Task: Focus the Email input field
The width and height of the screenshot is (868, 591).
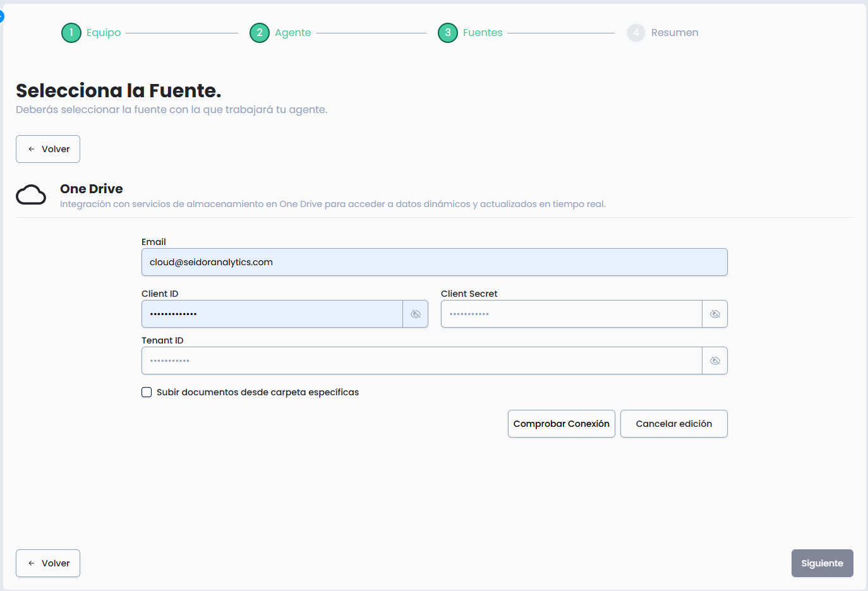Action: click(434, 262)
